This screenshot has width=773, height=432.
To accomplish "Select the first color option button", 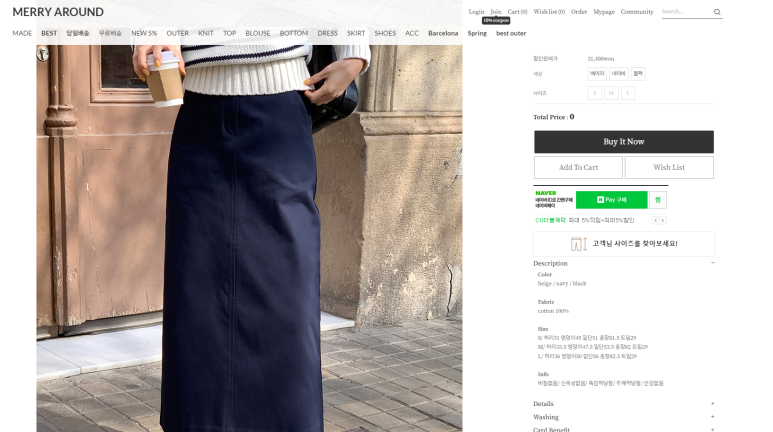I will click(597, 73).
